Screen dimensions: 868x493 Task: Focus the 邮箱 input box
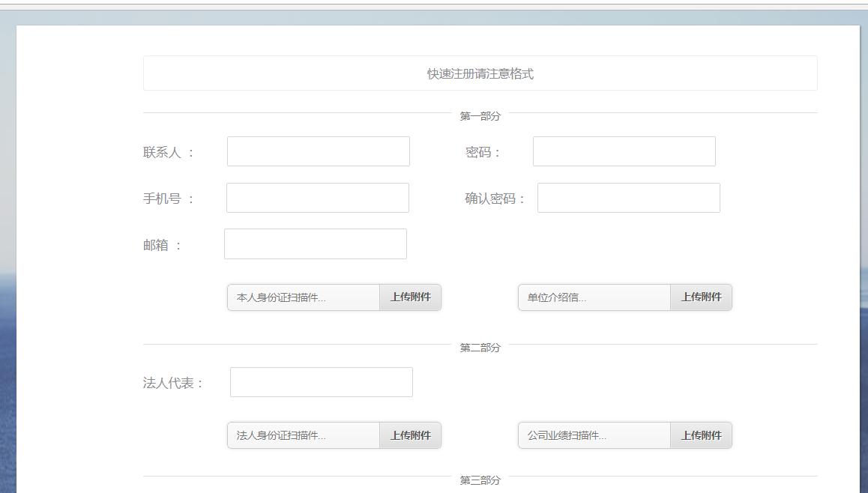pyautogui.click(x=315, y=244)
